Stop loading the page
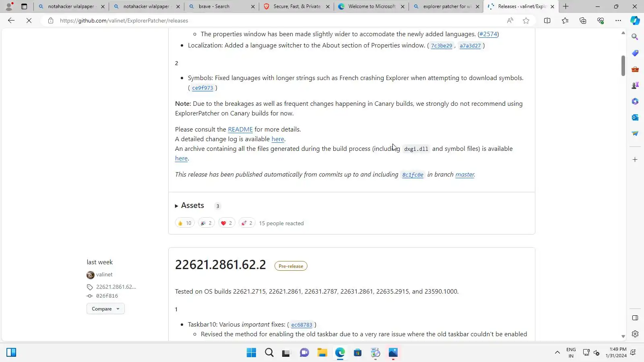The width and height of the screenshot is (644, 362). click(x=29, y=21)
